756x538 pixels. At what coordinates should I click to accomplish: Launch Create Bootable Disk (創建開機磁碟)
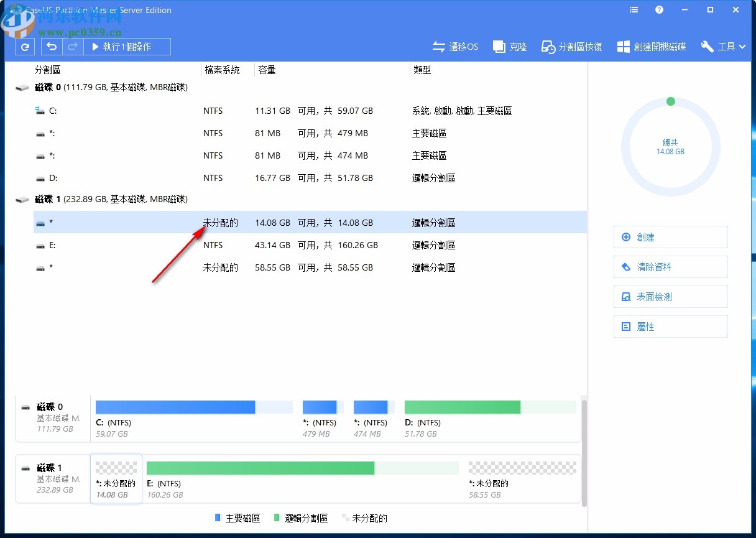pyautogui.click(x=651, y=46)
